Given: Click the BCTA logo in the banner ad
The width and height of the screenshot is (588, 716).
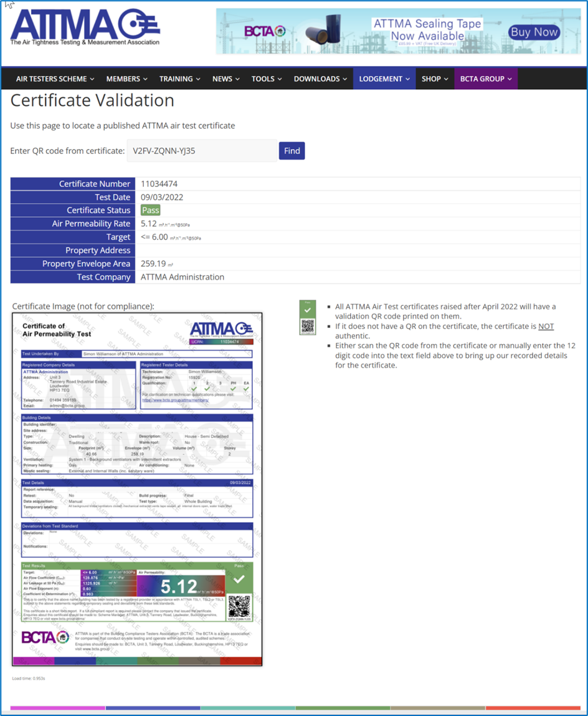Looking at the screenshot, I should [x=264, y=31].
